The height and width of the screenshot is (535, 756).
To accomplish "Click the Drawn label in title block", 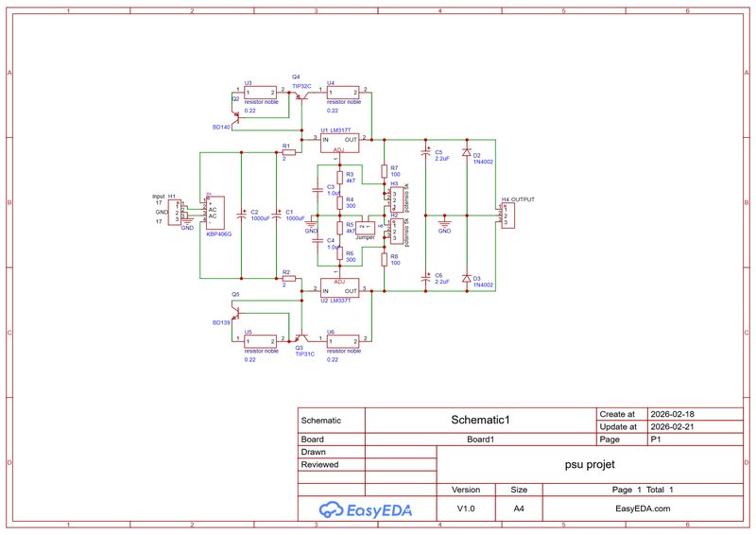I will click(314, 452).
